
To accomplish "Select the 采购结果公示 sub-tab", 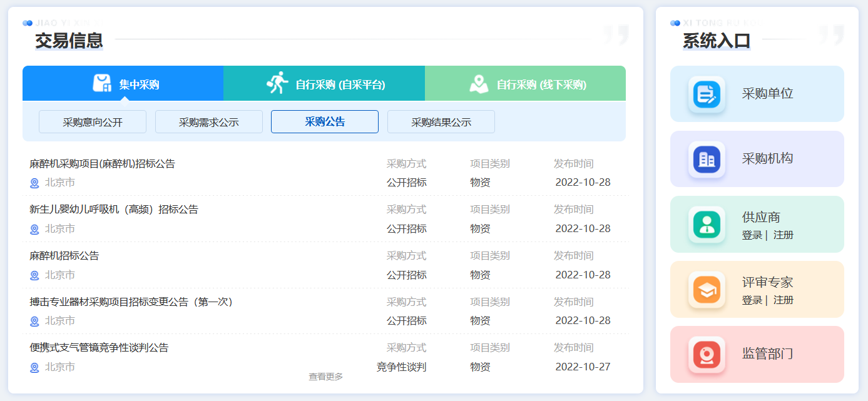I will point(441,122).
